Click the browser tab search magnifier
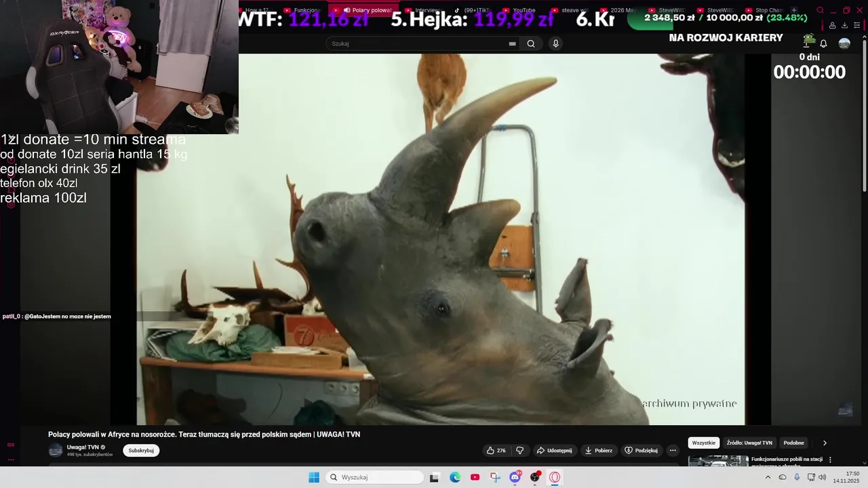This screenshot has height=488, width=868. pos(820,10)
